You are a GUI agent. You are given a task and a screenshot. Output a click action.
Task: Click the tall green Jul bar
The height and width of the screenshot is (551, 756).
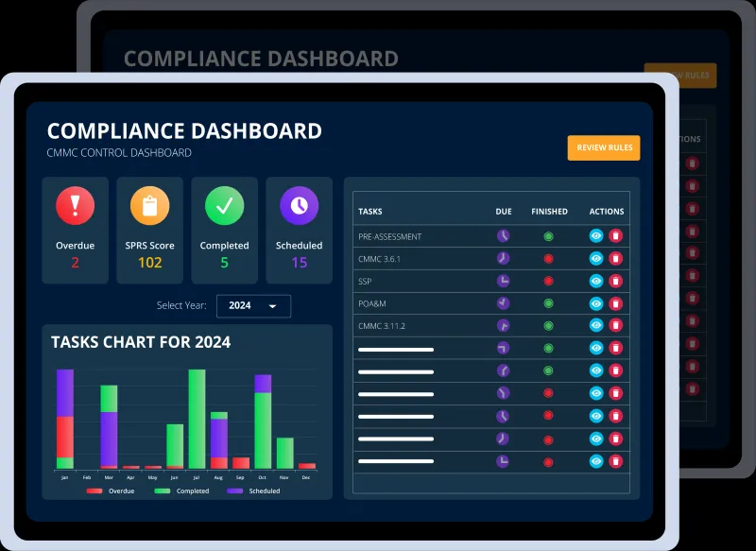tap(197, 419)
